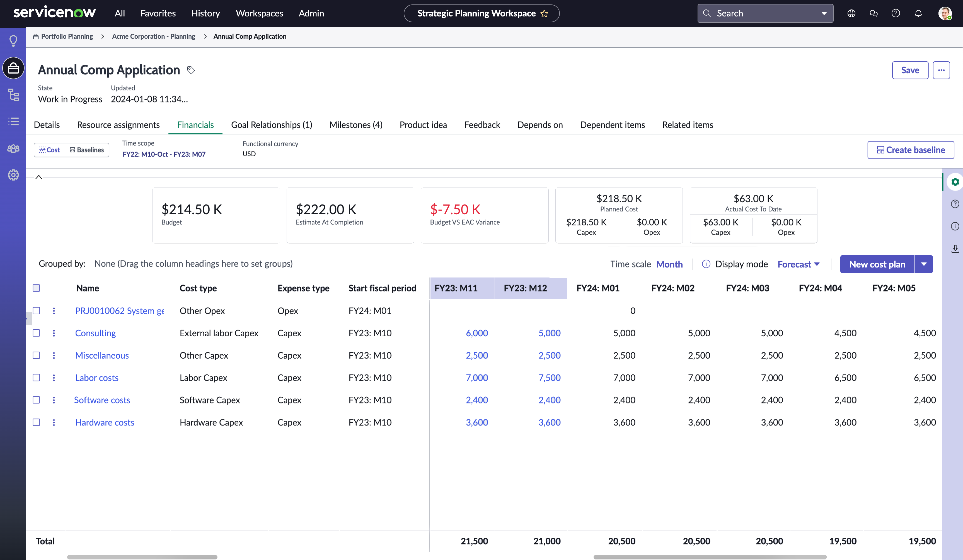Screen dimensions: 963x560
Task: Click the global Search input field
Action: click(x=756, y=13)
